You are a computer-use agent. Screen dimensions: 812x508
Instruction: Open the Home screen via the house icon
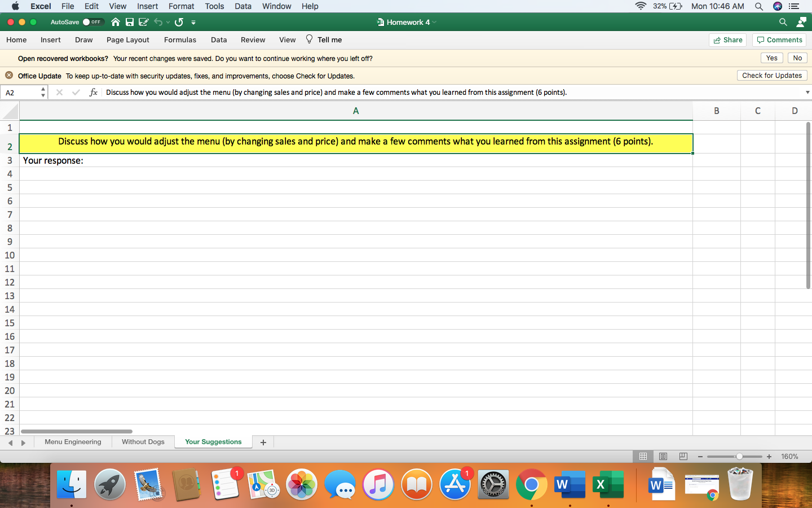(x=116, y=22)
